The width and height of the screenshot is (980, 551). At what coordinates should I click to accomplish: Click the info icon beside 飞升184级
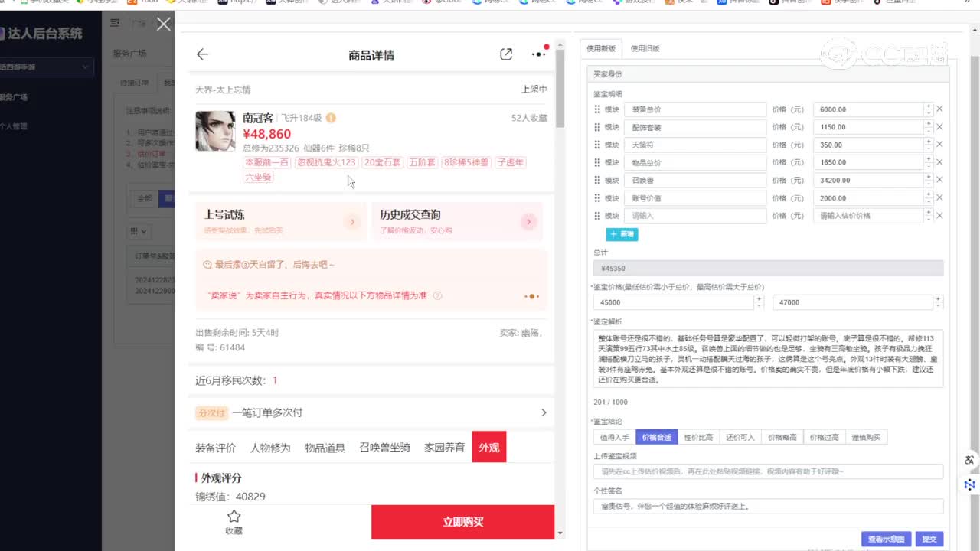(331, 118)
